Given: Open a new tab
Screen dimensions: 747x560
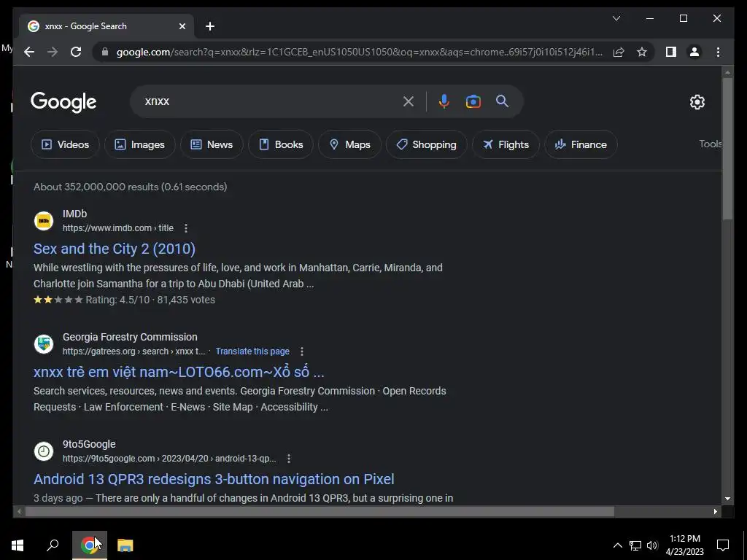Looking at the screenshot, I should 210,26.
